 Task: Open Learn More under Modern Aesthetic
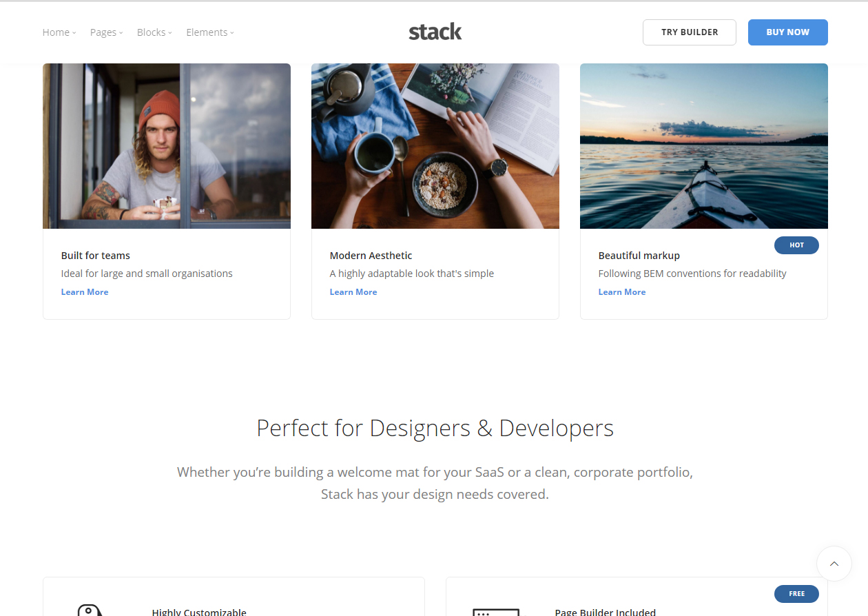pos(353,292)
